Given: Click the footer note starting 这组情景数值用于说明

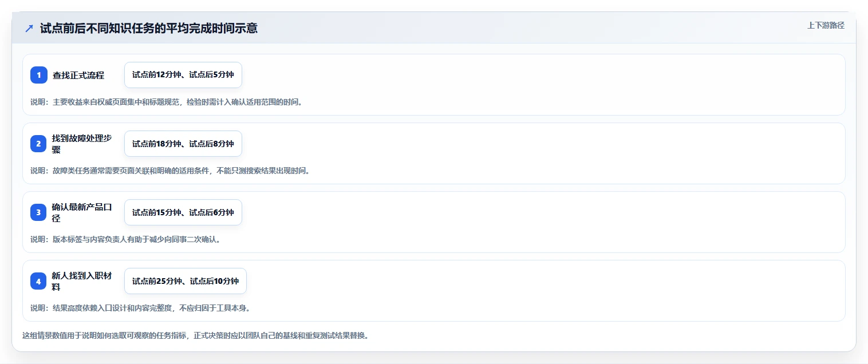Looking at the screenshot, I should [195, 335].
